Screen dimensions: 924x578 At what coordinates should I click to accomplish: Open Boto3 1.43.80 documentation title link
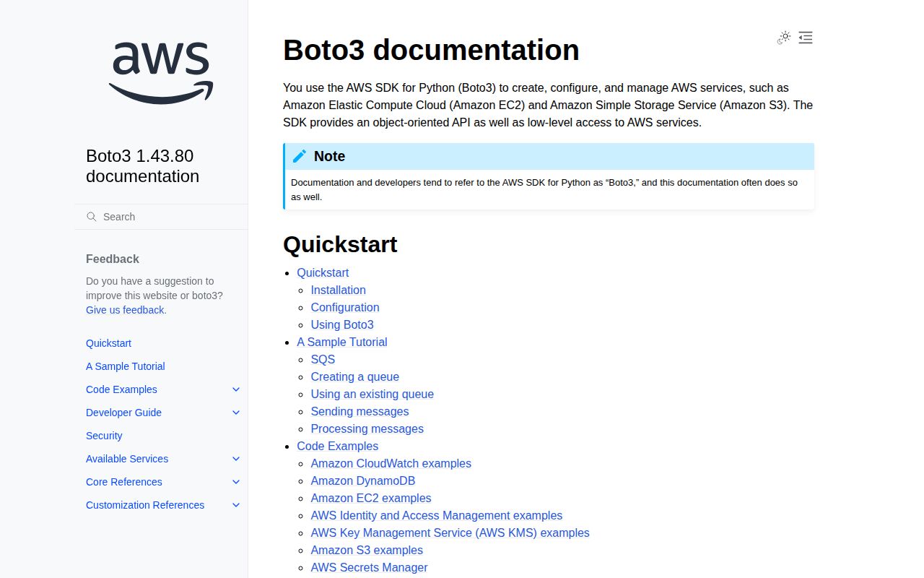tap(142, 166)
